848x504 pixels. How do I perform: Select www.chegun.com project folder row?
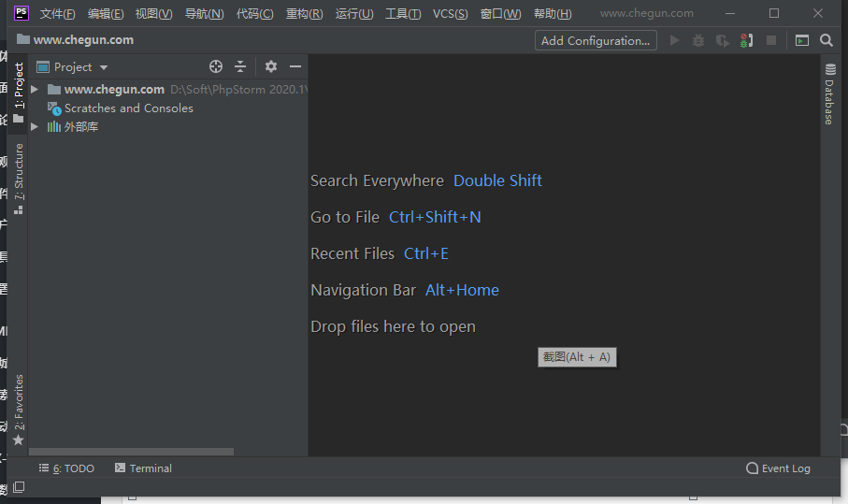point(168,89)
